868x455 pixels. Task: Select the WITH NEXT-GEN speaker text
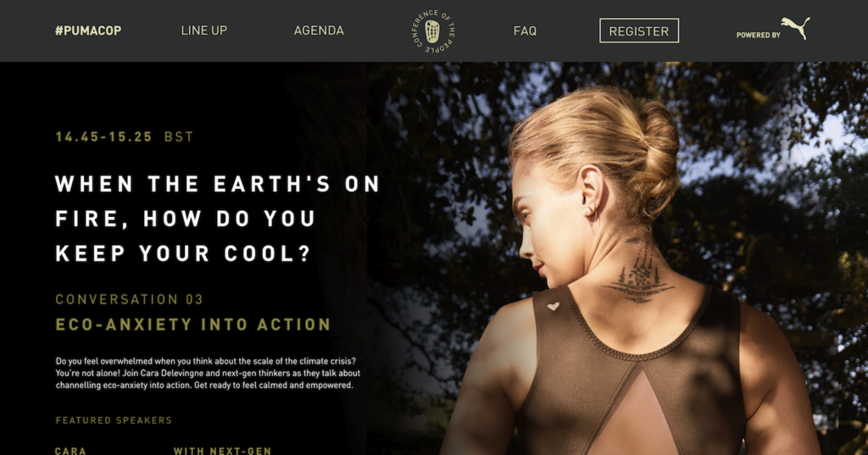point(223,451)
